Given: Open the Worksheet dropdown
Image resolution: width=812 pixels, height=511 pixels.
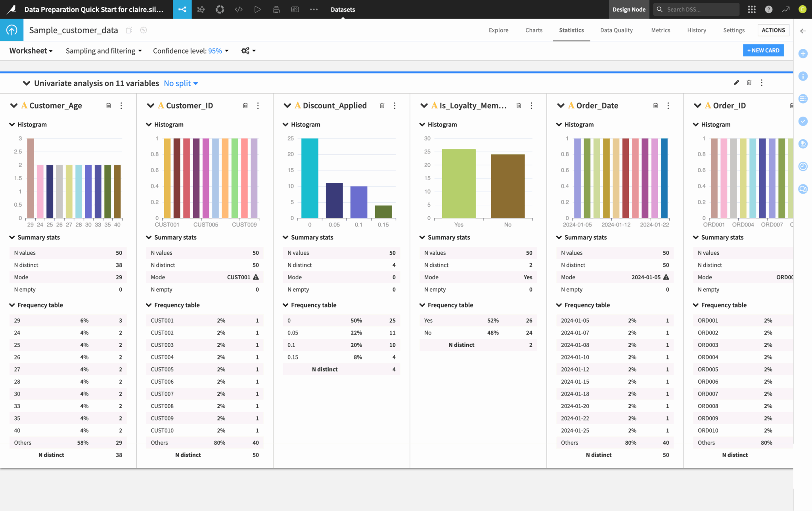Looking at the screenshot, I should tap(31, 50).
